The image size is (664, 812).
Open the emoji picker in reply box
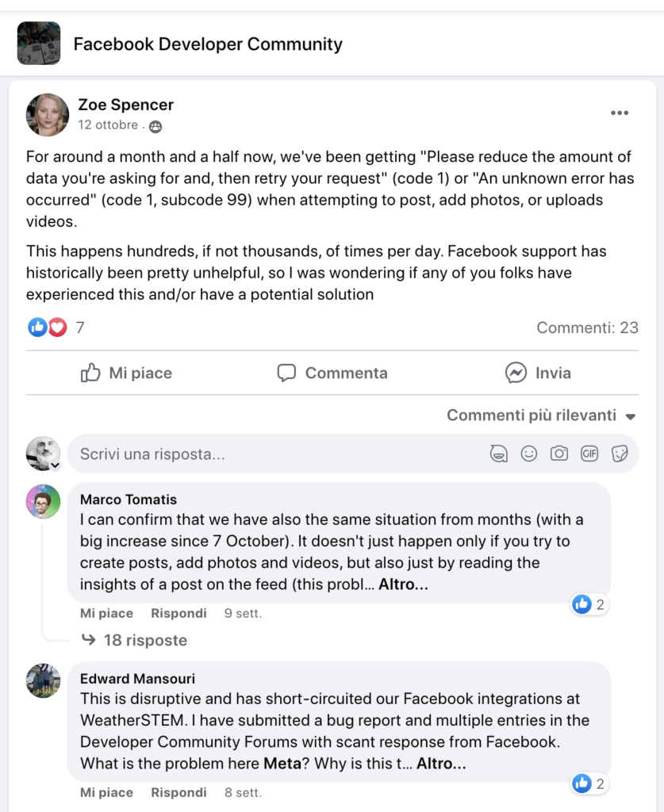[529, 454]
